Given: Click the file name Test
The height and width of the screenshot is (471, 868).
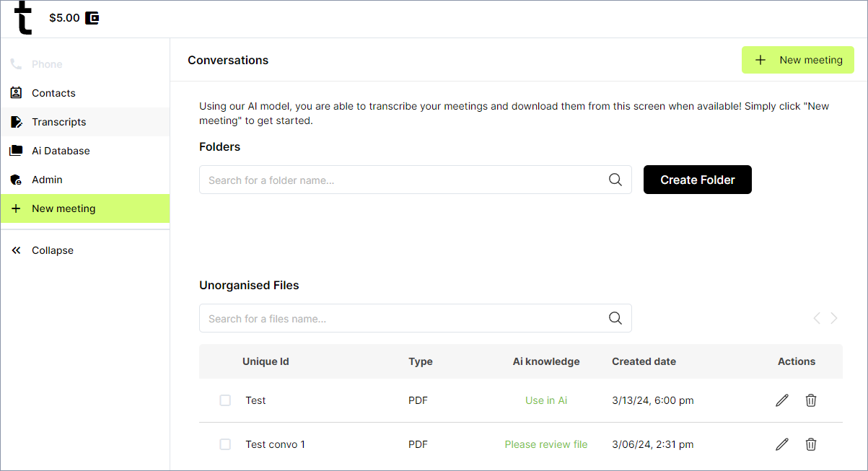Looking at the screenshot, I should [255, 400].
